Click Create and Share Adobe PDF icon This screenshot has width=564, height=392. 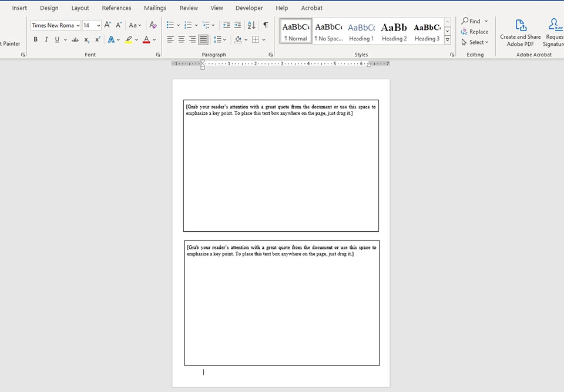tap(521, 25)
